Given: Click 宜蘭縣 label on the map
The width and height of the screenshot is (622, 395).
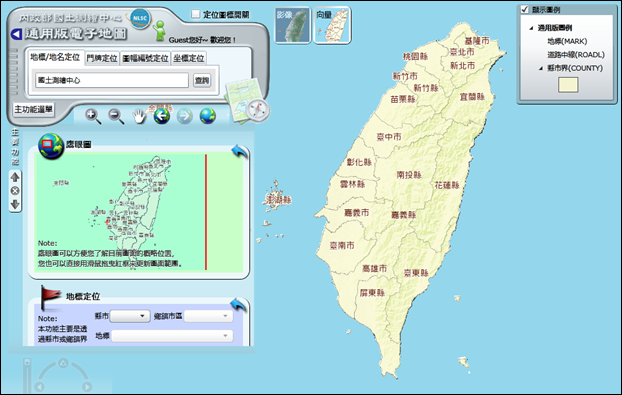Looking at the screenshot, I should coord(472,97).
